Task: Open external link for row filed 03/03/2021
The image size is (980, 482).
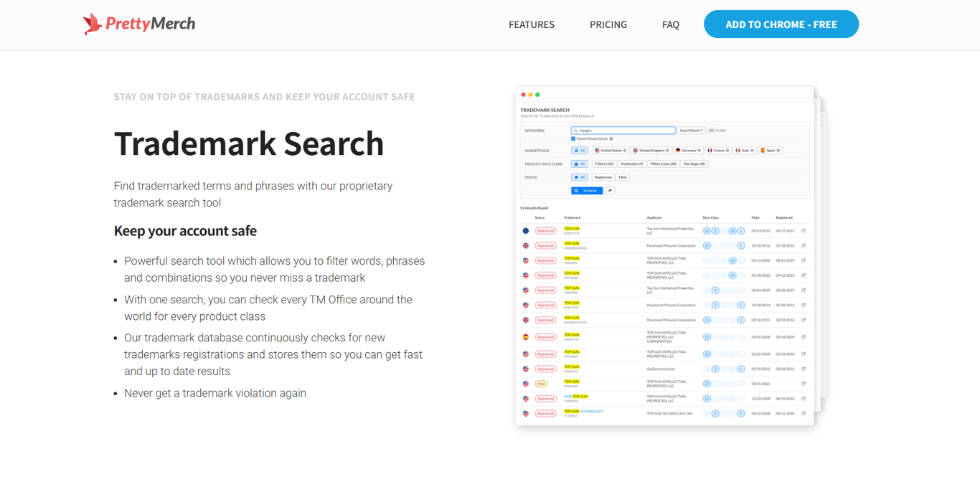Action: pyautogui.click(x=804, y=231)
